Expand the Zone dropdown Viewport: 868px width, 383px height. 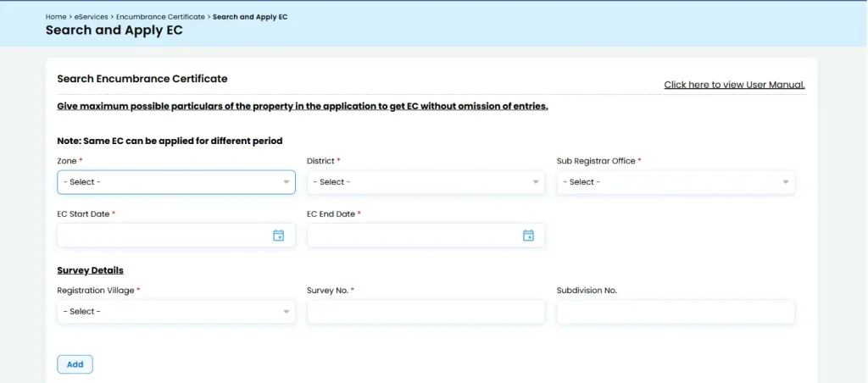pos(176,182)
